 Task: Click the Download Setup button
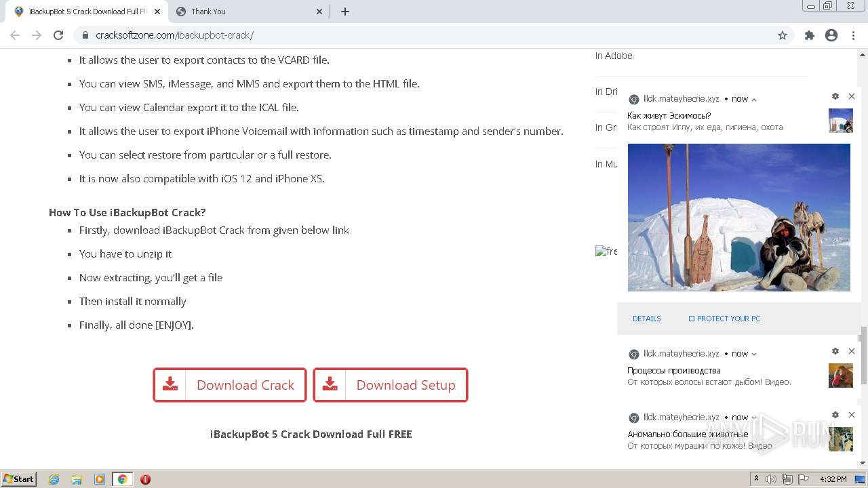pos(391,385)
